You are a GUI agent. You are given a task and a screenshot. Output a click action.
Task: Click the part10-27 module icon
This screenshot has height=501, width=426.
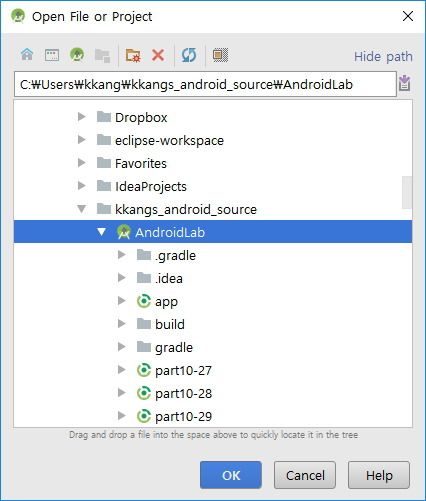coord(144,370)
